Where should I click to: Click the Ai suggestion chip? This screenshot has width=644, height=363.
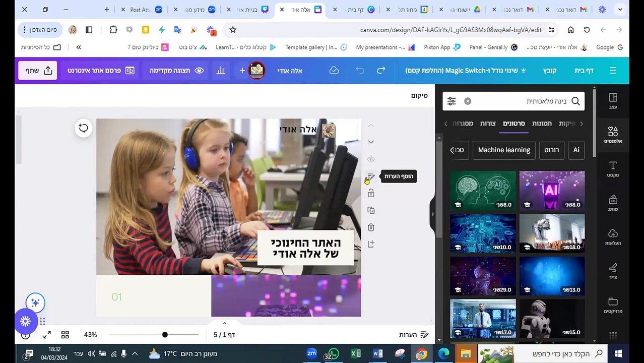[x=576, y=150]
